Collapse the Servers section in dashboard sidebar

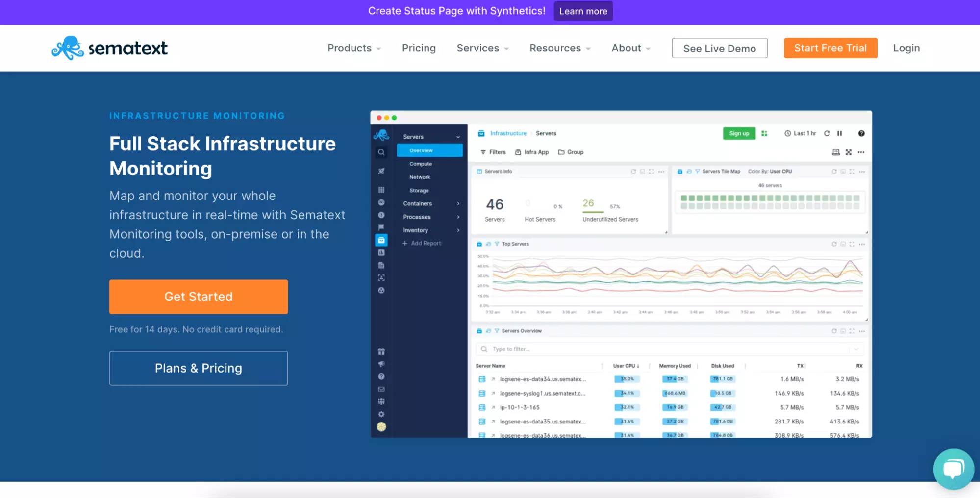coord(458,137)
